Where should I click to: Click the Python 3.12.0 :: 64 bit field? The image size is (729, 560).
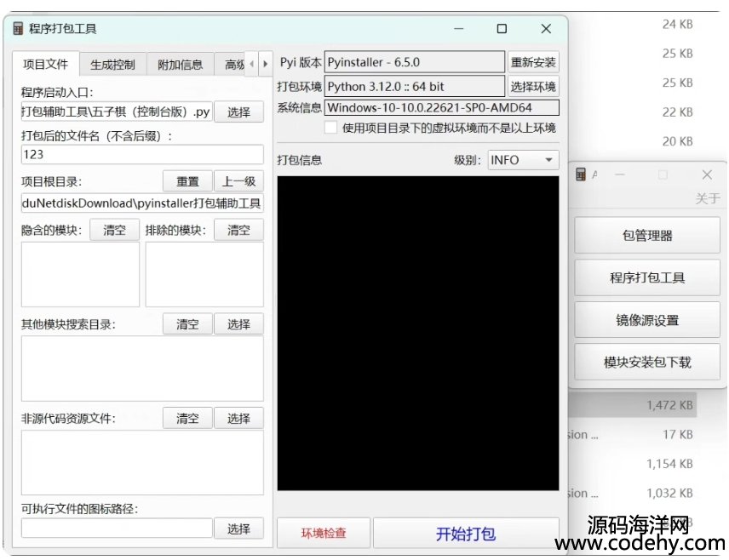click(414, 87)
